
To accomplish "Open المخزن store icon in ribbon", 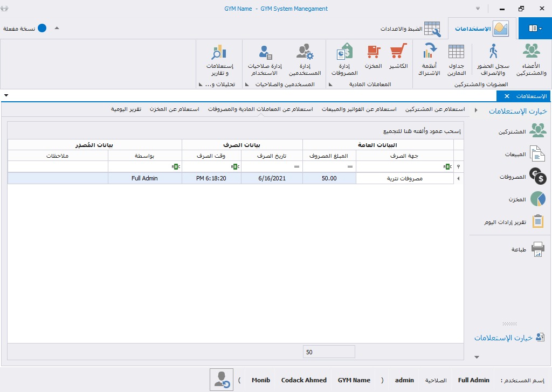I will 374,55.
